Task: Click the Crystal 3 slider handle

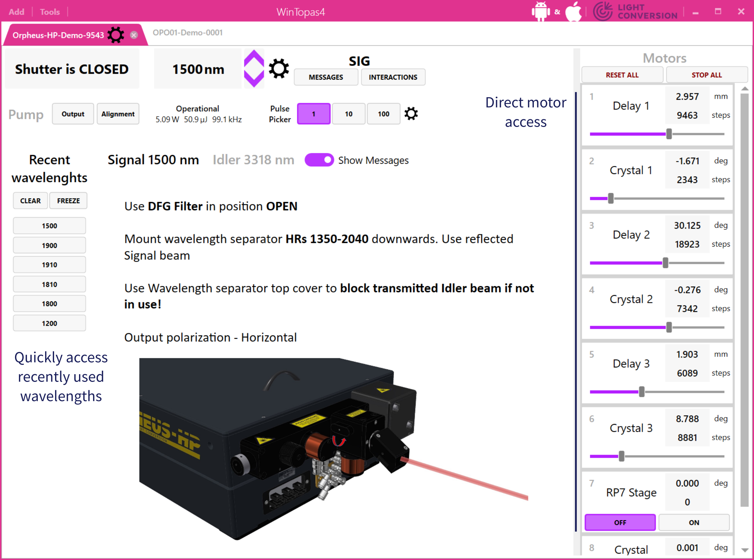Action: tap(622, 456)
